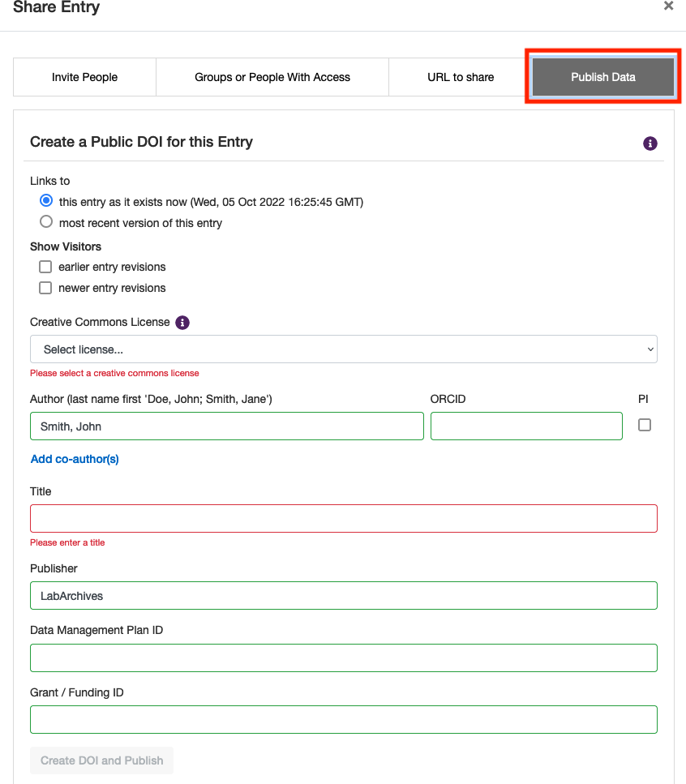Switch to the URL to share tab
Image resolution: width=686 pixels, height=784 pixels.
[x=461, y=76]
